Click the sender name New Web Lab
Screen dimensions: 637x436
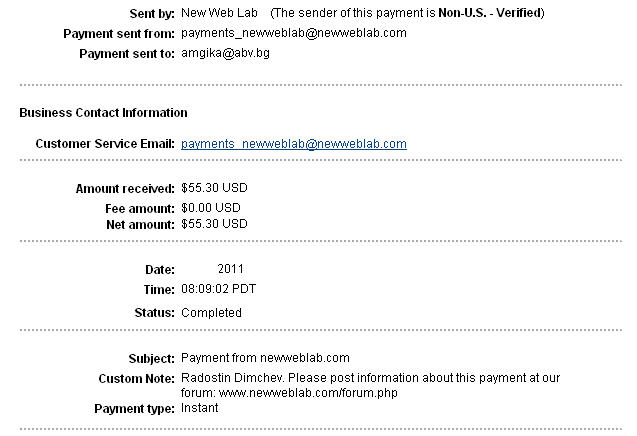pos(219,13)
